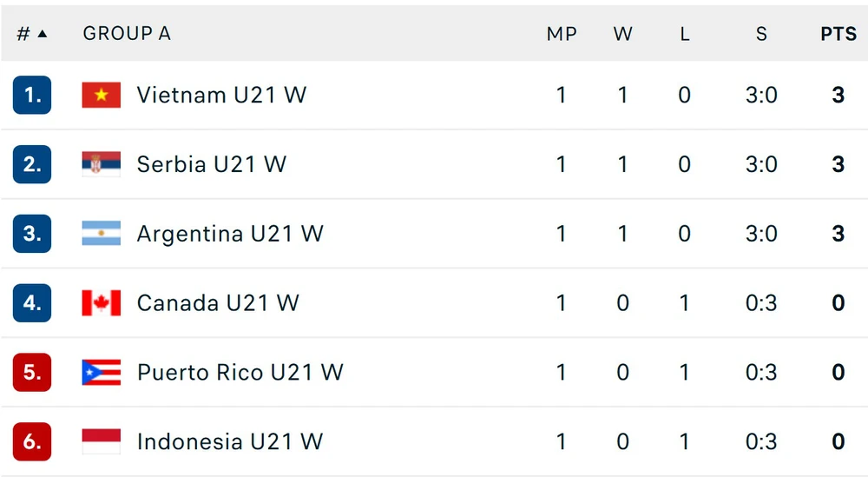The image size is (868, 477).
Task: Sort table by MP column header
Action: click(x=562, y=34)
